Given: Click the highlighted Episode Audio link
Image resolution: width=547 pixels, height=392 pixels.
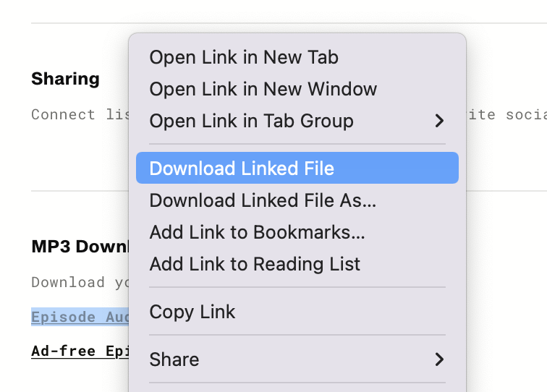Looking at the screenshot, I should click(80, 317).
